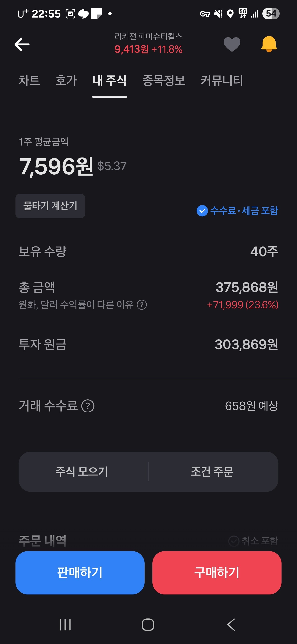Switch to the 호가 tab
297x644 pixels.
(x=66, y=80)
